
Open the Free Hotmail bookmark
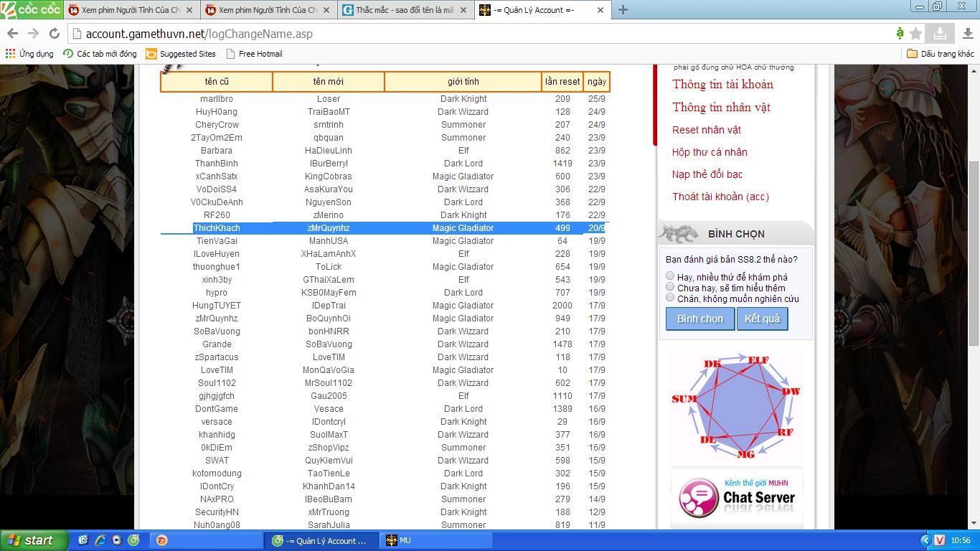tap(254, 54)
